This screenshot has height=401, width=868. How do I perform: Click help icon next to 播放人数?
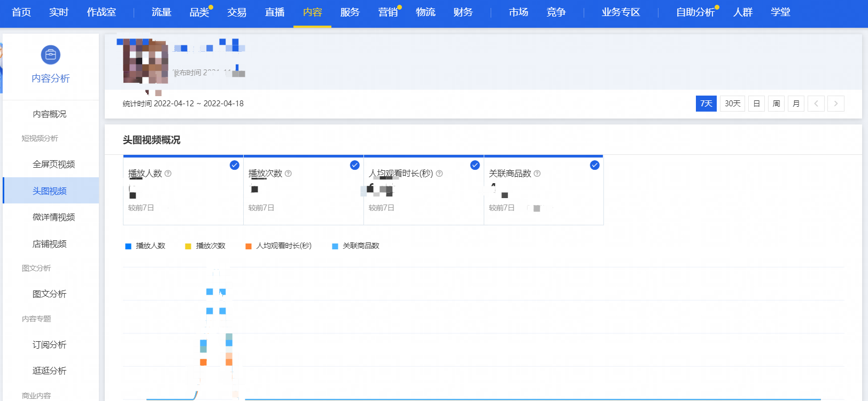pos(168,174)
